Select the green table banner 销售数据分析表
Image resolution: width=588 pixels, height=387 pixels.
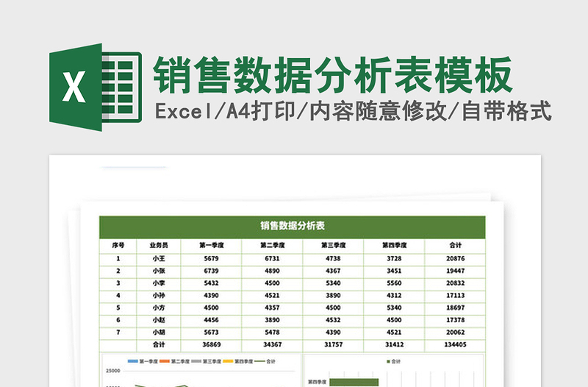(x=292, y=226)
